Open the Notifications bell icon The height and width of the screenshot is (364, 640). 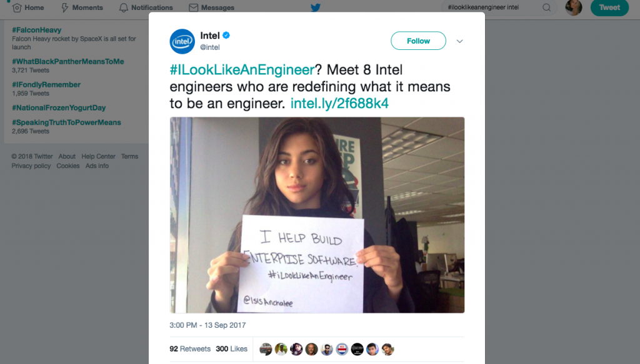123,7
